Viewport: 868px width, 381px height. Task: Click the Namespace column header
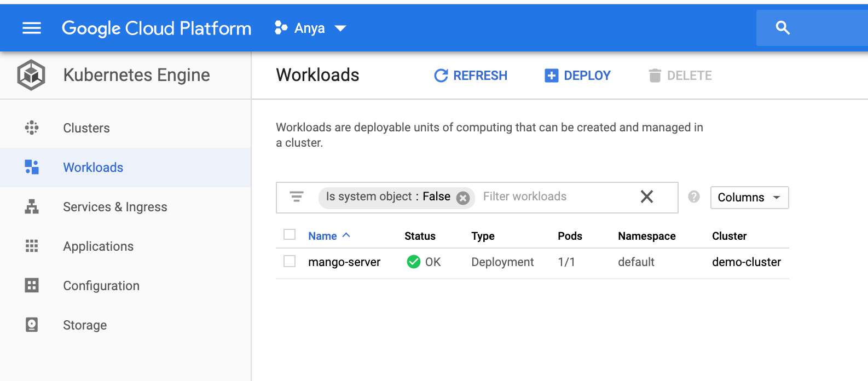click(x=647, y=236)
